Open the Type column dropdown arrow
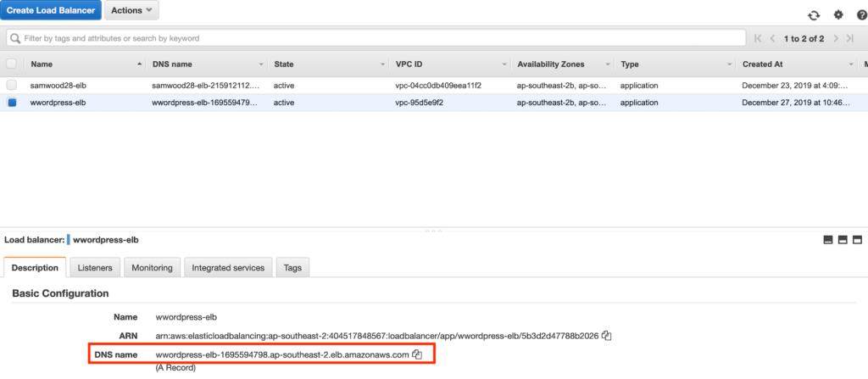Image resolution: width=868 pixels, height=379 pixels. pos(730,64)
